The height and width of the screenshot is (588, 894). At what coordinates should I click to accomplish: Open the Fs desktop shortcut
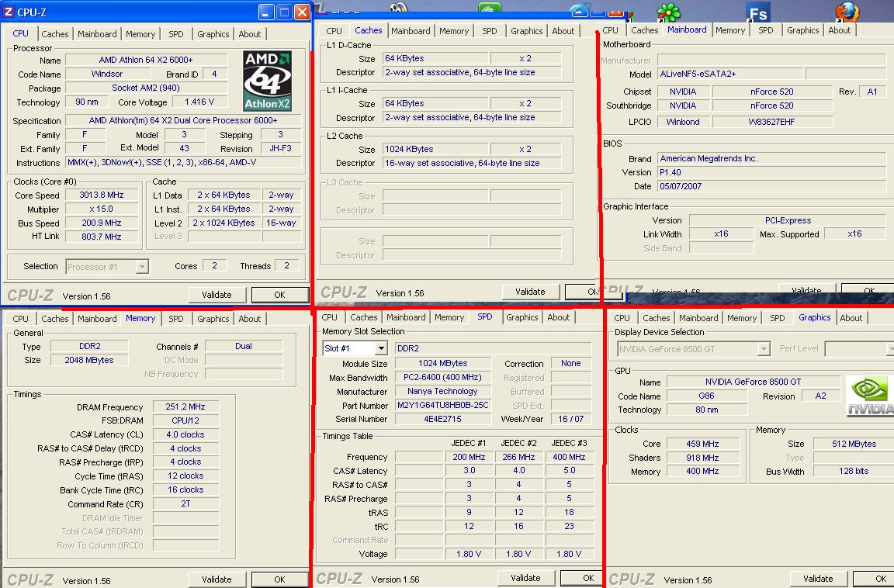[x=758, y=12]
